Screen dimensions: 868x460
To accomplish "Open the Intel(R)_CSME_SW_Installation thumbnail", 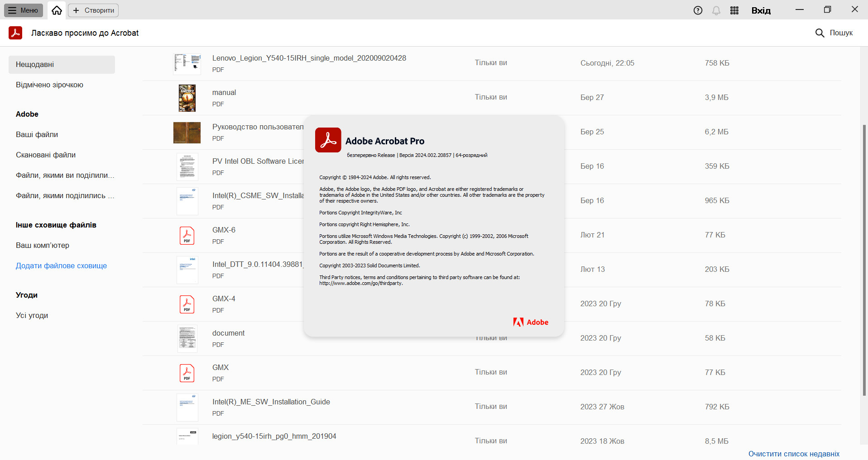I will click(187, 201).
